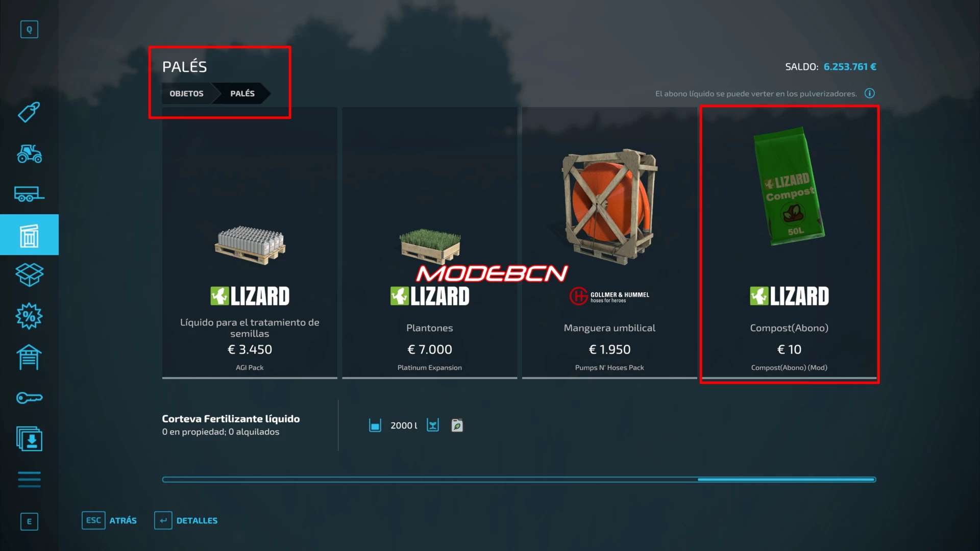
Task: Click the horizontal scroll bar track
Action: coord(519,480)
